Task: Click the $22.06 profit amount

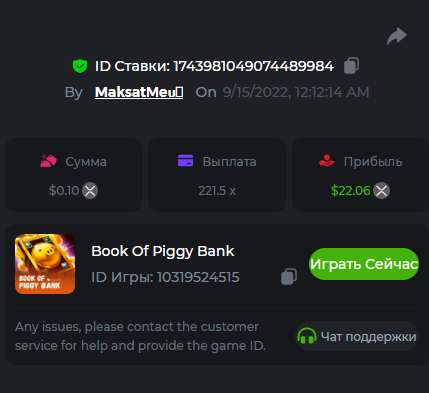Action: pos(351,191)
